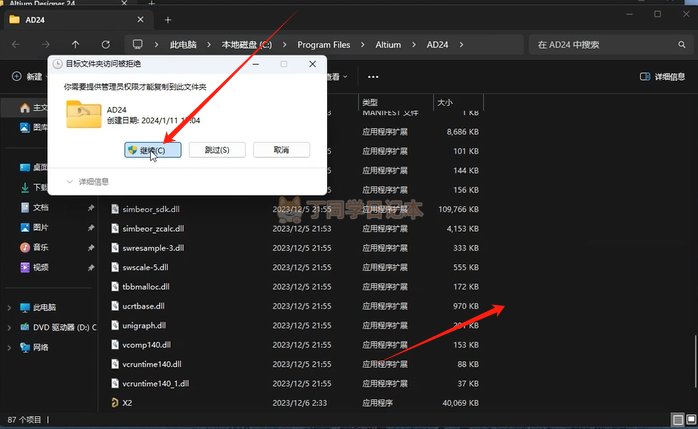Expand 详细信息 in the access denied dialog
698x429 pixels.
point(87,182)
